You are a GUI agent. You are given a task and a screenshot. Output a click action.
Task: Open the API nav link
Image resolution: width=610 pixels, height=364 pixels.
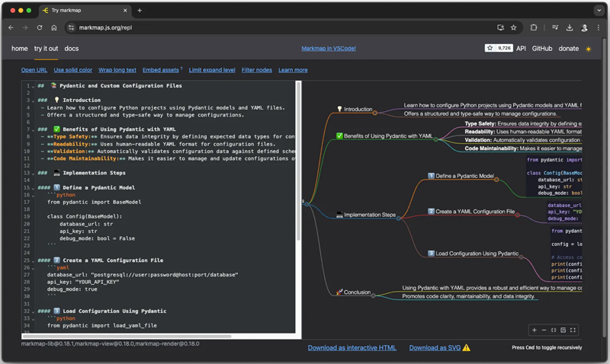coord(521,49)
